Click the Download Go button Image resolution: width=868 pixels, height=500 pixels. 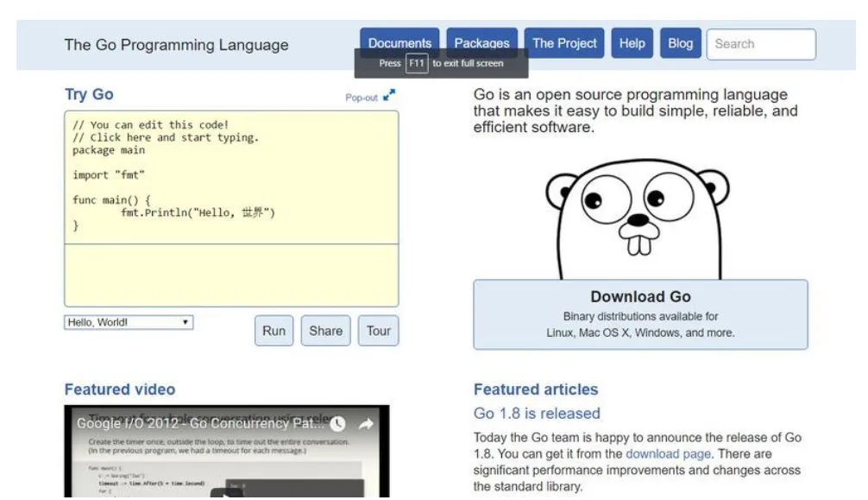pyautogui.click(x=640, y=314)
